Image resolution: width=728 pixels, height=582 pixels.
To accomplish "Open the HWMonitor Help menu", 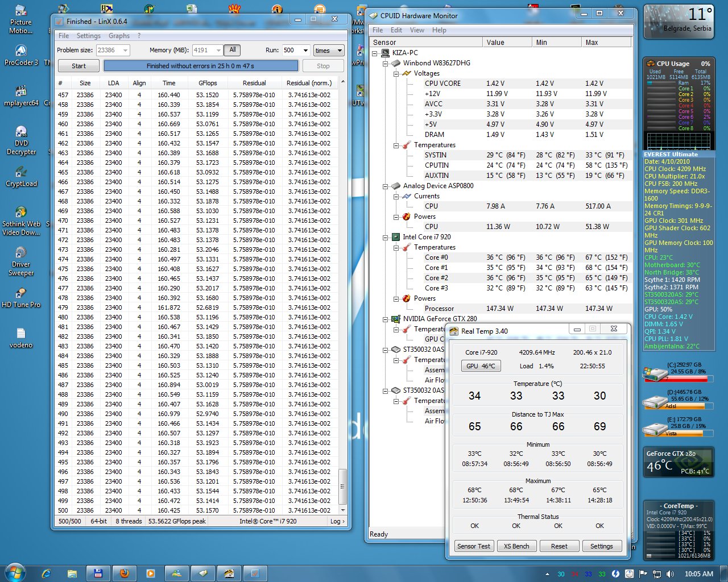I will coord(439,30).
